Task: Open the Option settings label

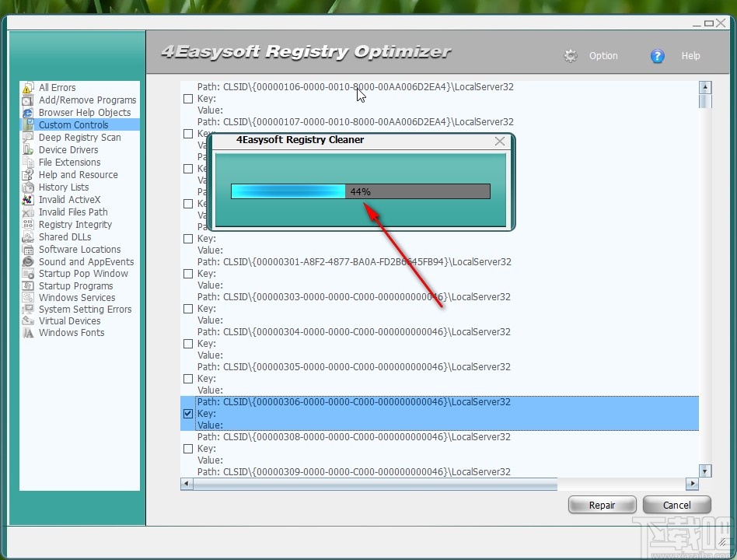Action: [x=603, y=56]
